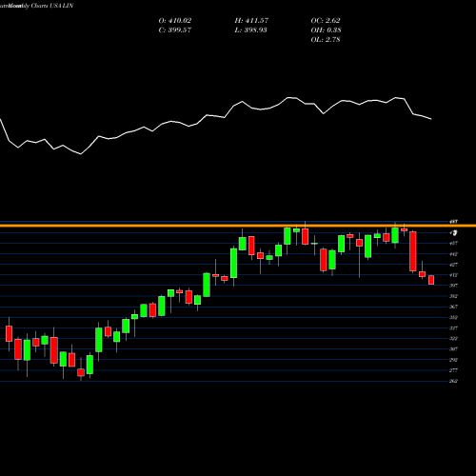Select the open value 'O: 410.02'
The height and width of the screenshot is (476, 476).
[x=175, y=21]
